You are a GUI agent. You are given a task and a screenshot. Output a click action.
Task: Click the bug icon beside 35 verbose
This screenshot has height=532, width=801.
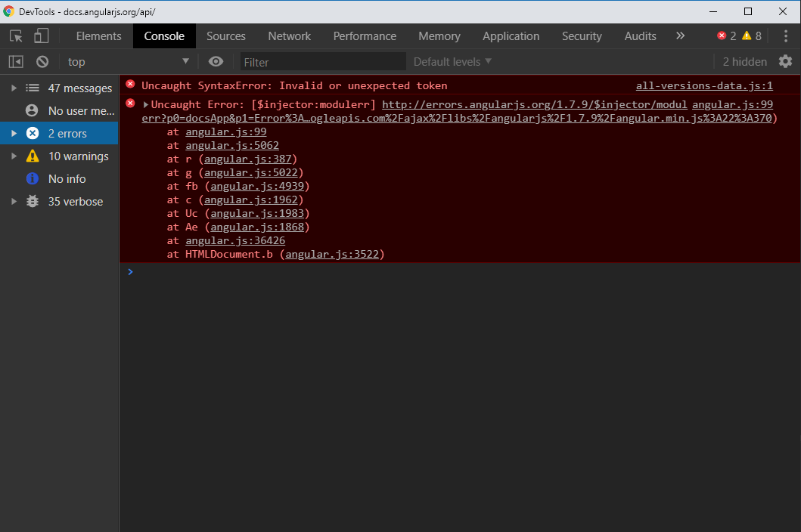click(33, 201)
